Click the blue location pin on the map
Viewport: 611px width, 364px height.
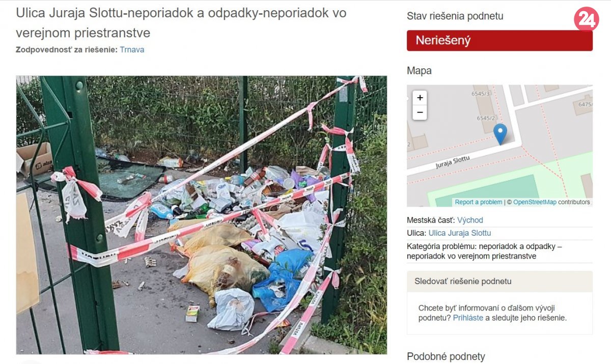pyautogui.click(x=501, y=134)
